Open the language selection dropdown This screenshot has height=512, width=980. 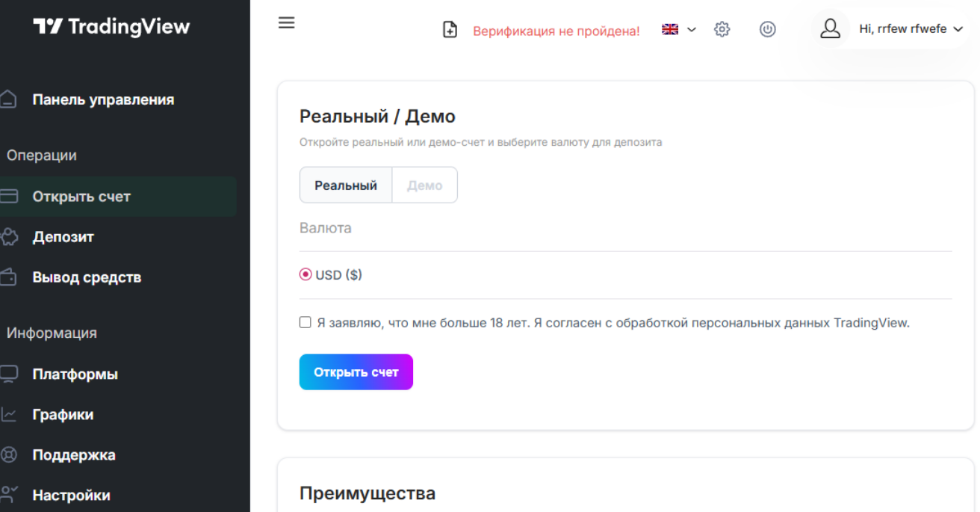pyautogui.click(x=677, y=29)
